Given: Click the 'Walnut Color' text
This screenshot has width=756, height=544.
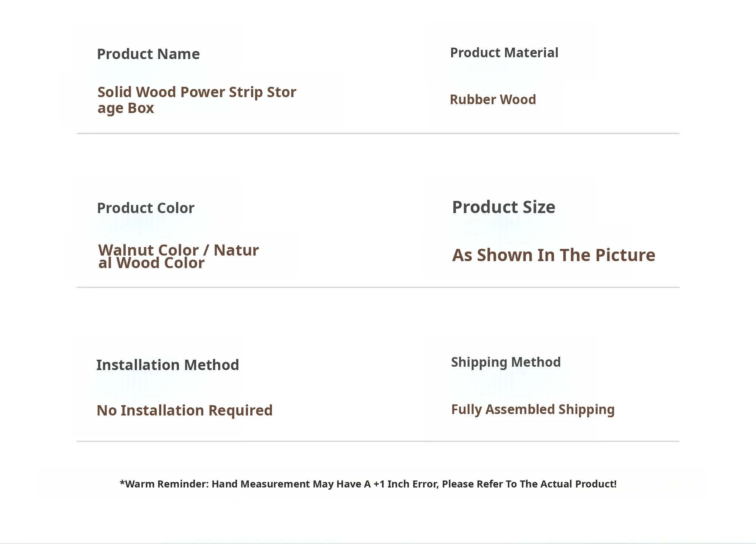Looking at the screenshot, I should pyautogui.click(x=149, y=250).
